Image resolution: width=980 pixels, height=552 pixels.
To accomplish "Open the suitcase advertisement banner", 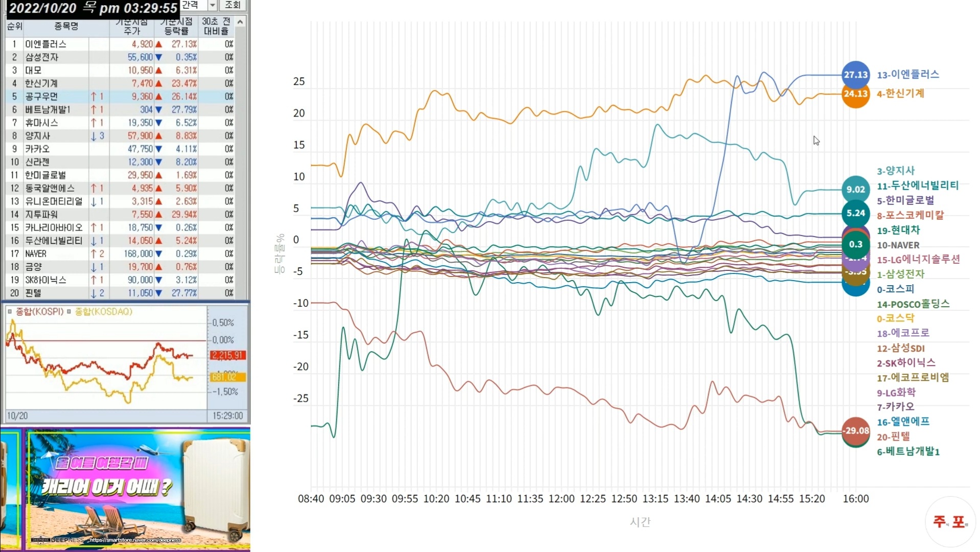I will click(x=125, y=490).
